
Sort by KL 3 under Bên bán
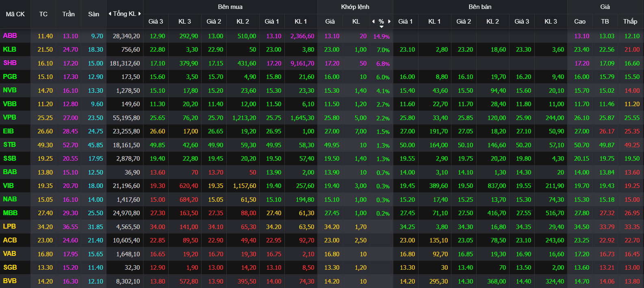551,21
